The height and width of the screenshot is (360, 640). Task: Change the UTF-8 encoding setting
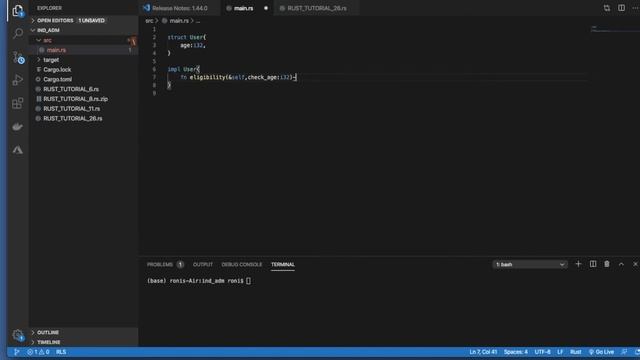point(542,352)
